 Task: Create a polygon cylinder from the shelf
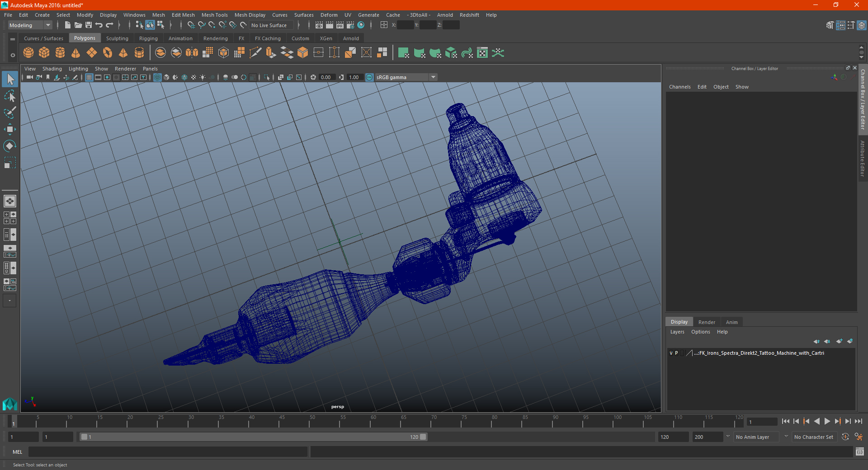point(60,53)
